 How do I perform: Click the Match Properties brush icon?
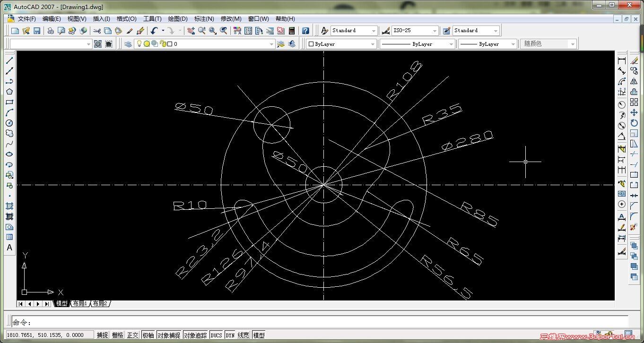[130, 31]
